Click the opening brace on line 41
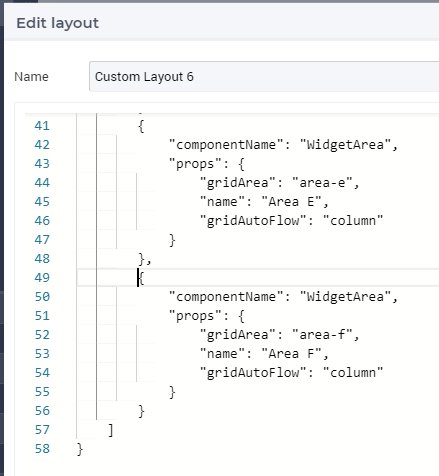This screenshot has height=476, width=439. tap(141, 126)
